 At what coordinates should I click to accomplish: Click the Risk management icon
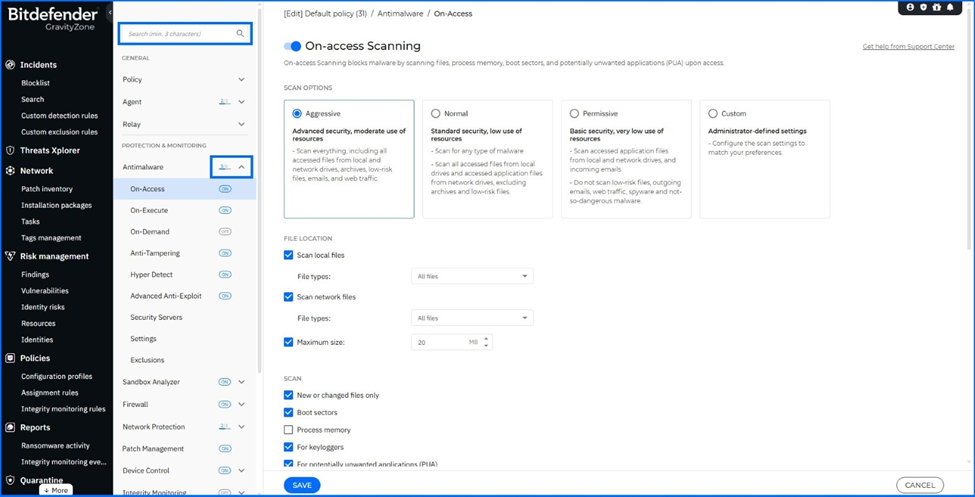[10, 256]
